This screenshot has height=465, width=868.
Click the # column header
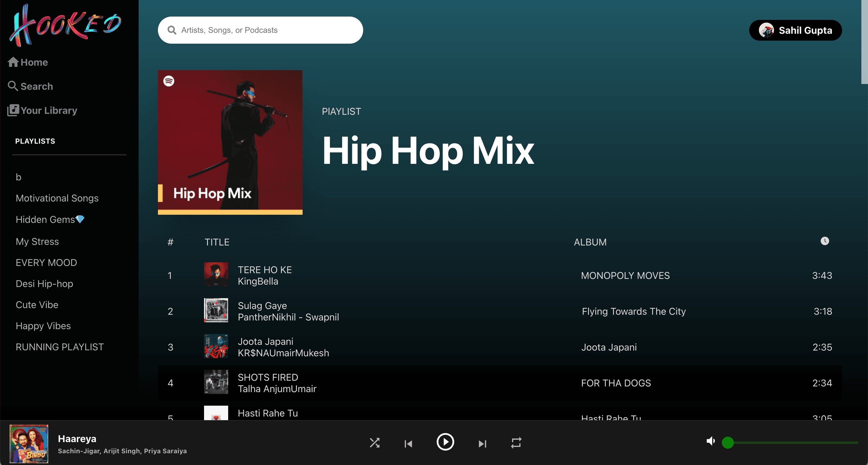tap(171, 242)
